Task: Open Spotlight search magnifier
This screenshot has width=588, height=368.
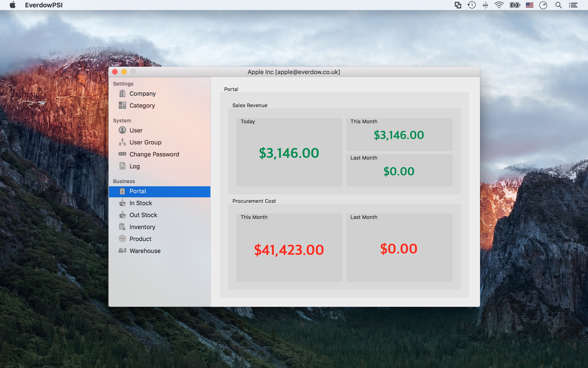Action: (x=558, y=5)
